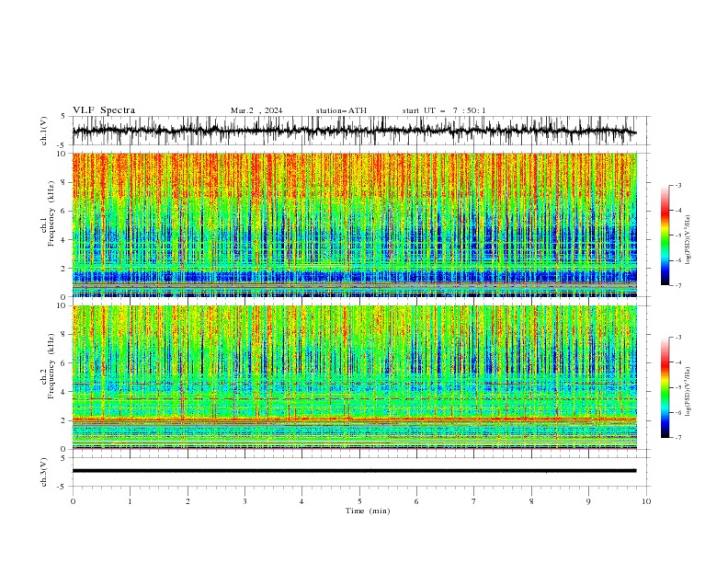
Task: Click time axis tick label '1'
Action: coord(130,501)
